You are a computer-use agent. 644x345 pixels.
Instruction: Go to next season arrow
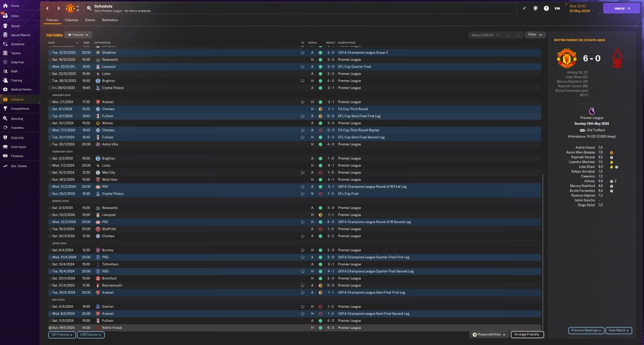[x=518, y=35]
